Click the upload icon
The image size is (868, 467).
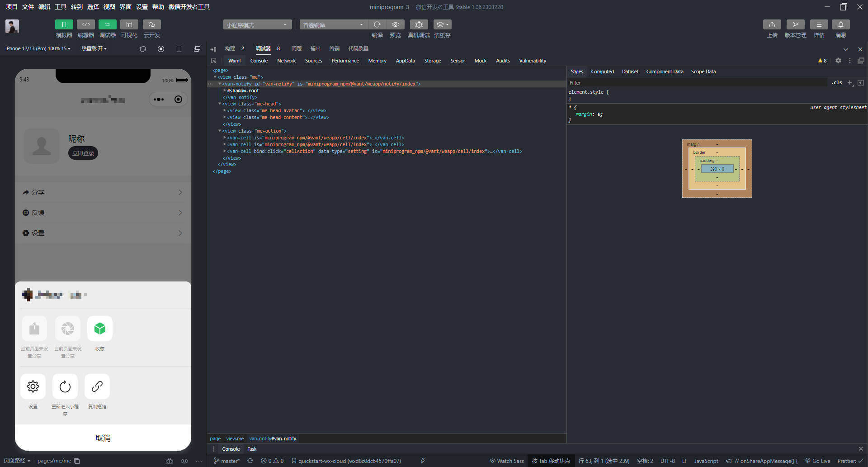point(772,24)
